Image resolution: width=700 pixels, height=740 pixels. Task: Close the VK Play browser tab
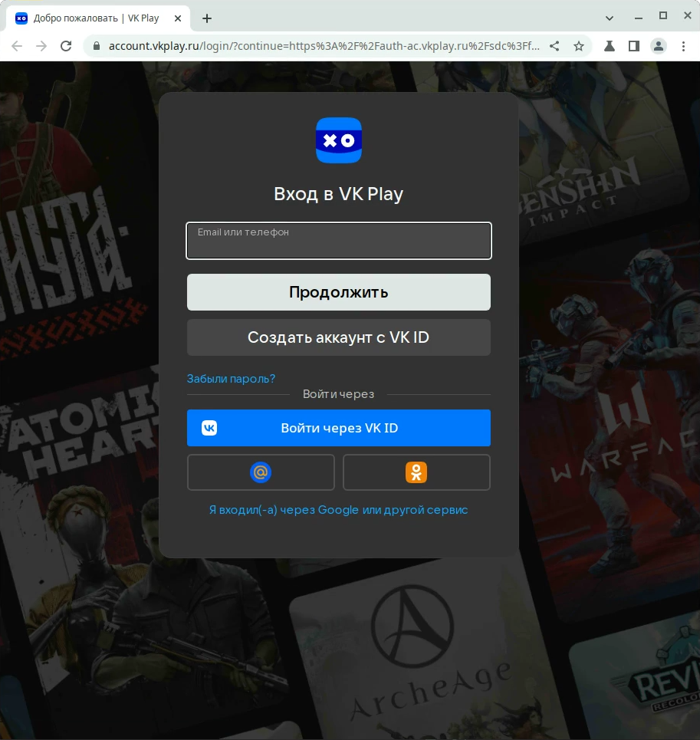coord(178,18)
